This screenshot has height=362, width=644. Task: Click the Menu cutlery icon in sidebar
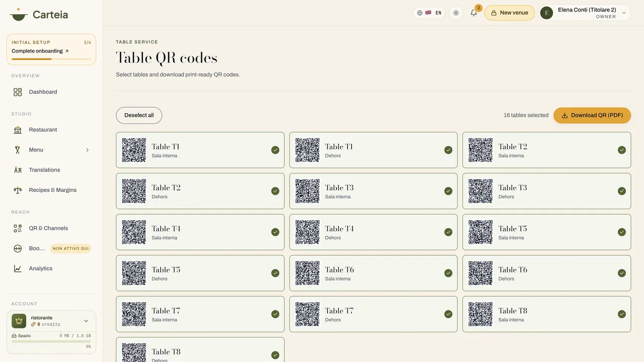pos(18,150)
